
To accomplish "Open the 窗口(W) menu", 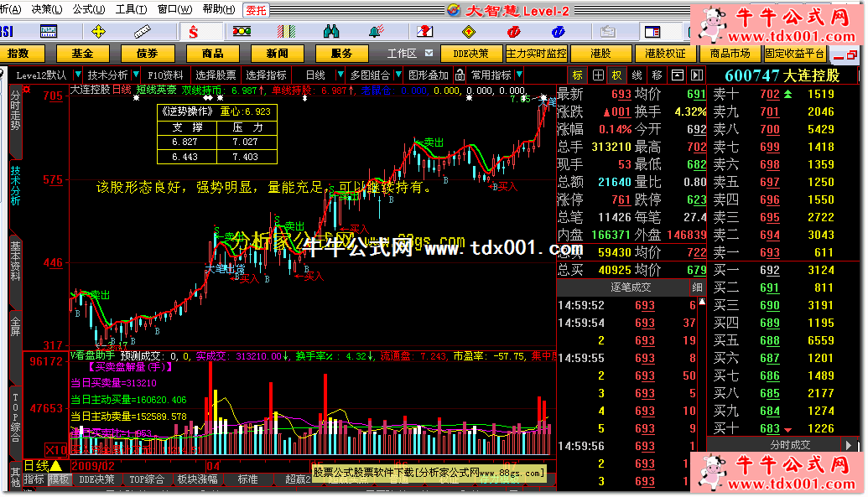I will [175, 9].
